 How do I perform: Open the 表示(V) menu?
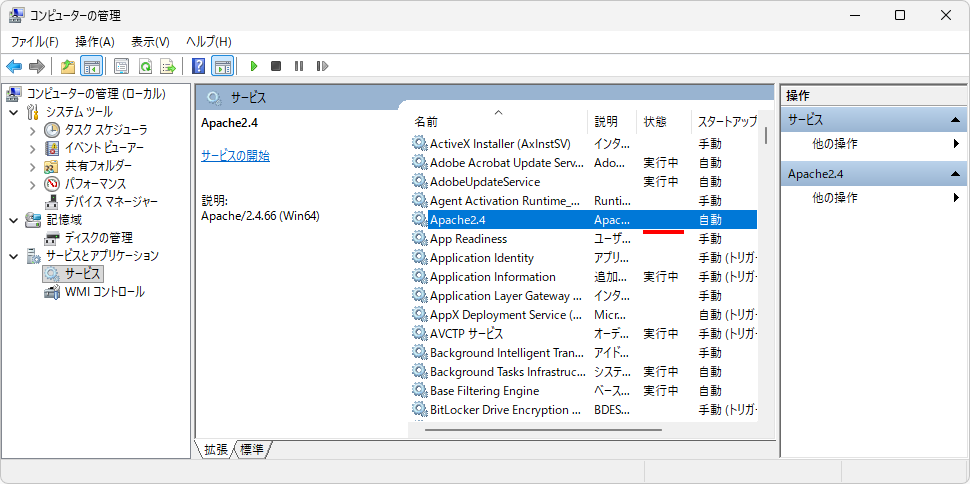click(150, 41)
